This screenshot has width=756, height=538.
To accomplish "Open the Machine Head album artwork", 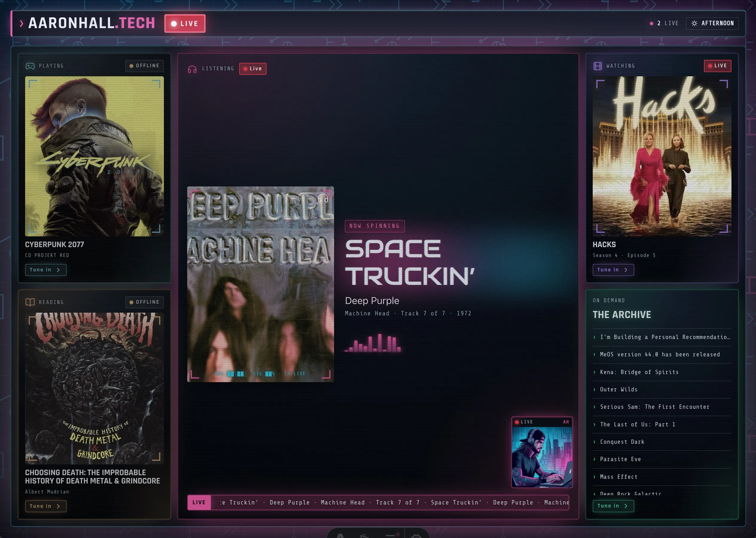I will pos(260,284).
